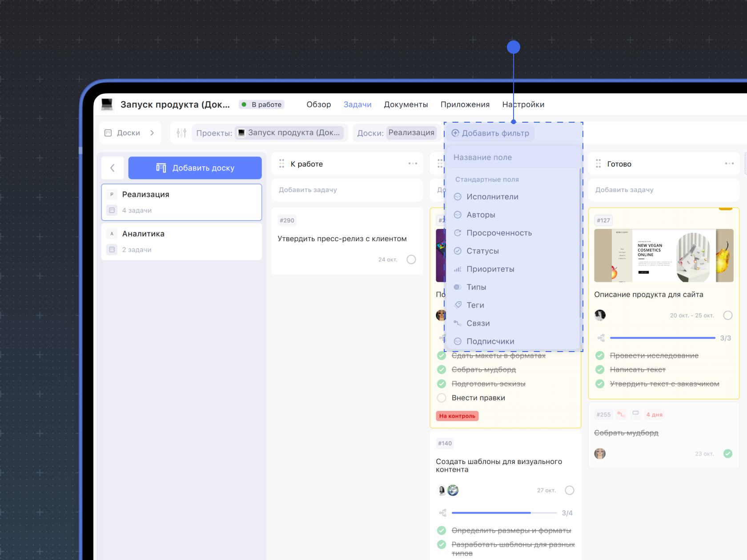
Task: Switch to the Документы tab
Action: (406, 104)
